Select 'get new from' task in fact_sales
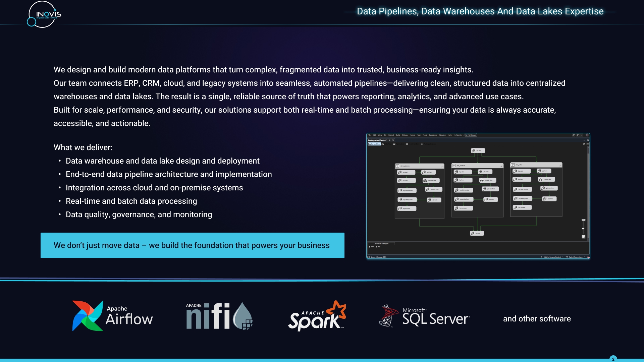The width and height of the screenshot is (644, 362). click(x=549, y=188)
